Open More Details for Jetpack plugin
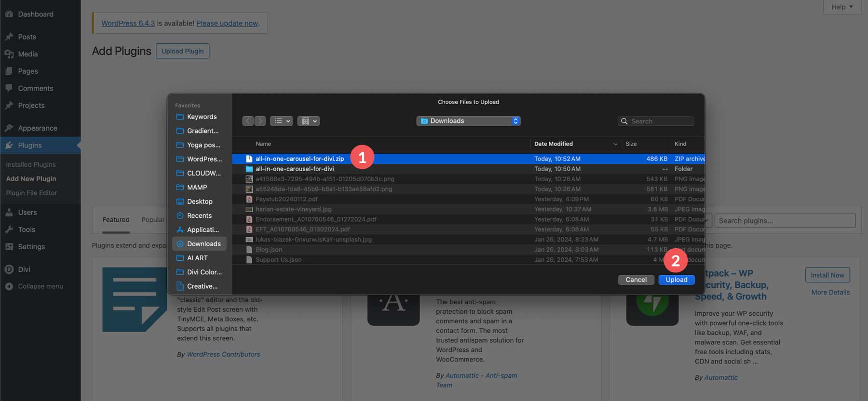 point(830,292)
